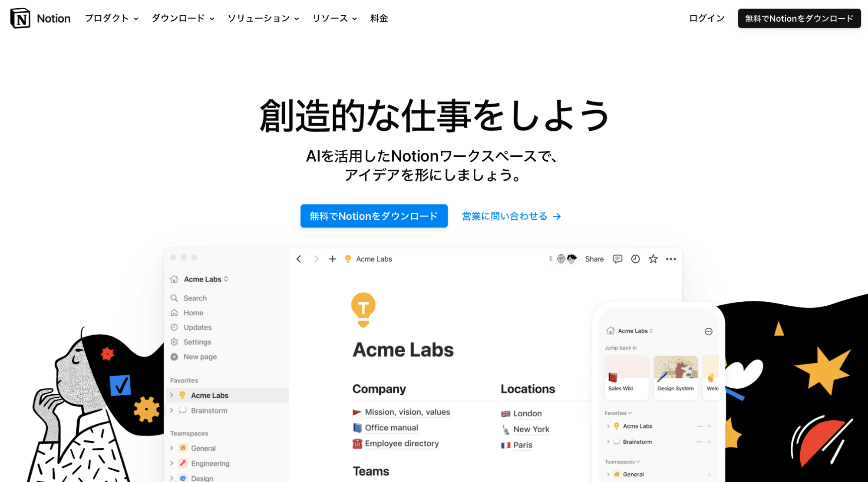868x482 pixels.
Task: Open the Office manual page link
Action: pos(391,428)
